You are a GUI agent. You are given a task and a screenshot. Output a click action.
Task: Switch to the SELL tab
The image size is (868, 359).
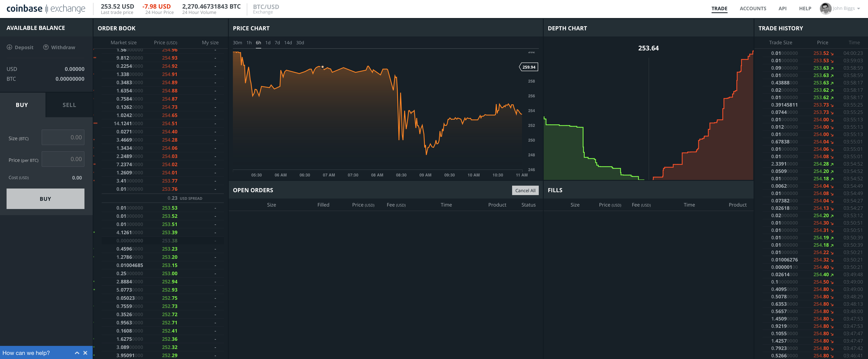pyautogui.click(x=69, y=105)
